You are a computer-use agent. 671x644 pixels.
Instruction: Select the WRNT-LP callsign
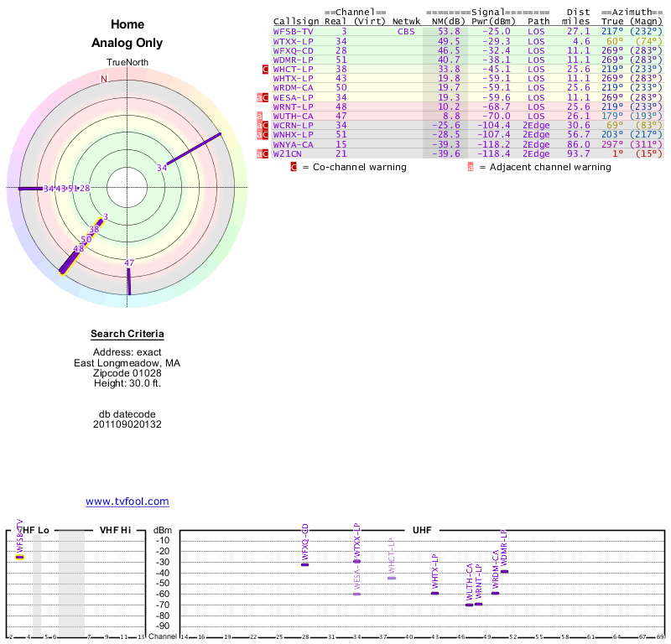pos(293,107)
